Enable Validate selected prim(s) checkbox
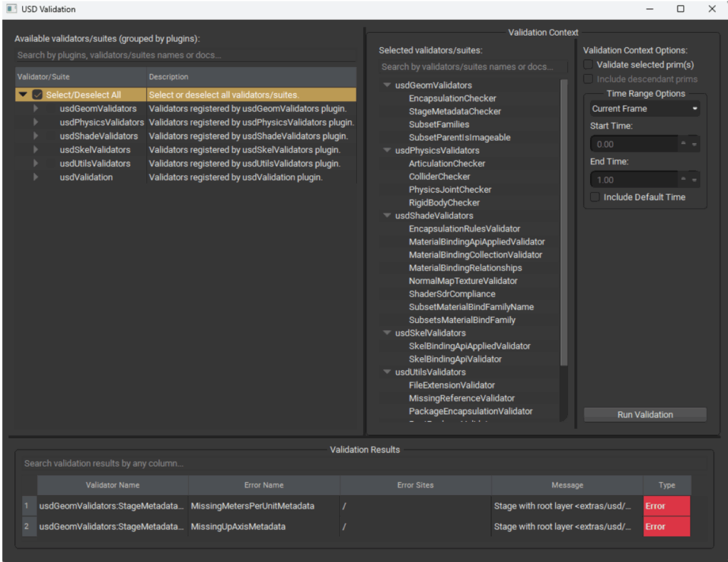This screenshot has height=562, width=728. (588, 65)
